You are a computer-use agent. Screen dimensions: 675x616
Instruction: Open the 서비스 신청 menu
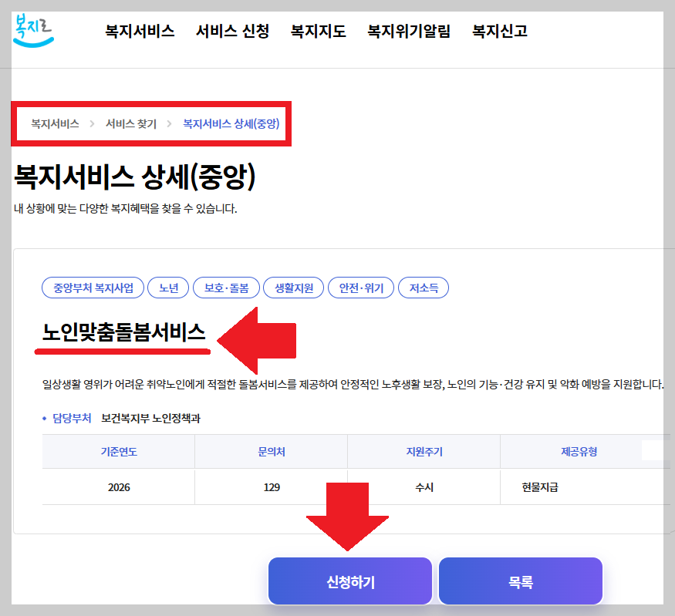pos(232,32)
